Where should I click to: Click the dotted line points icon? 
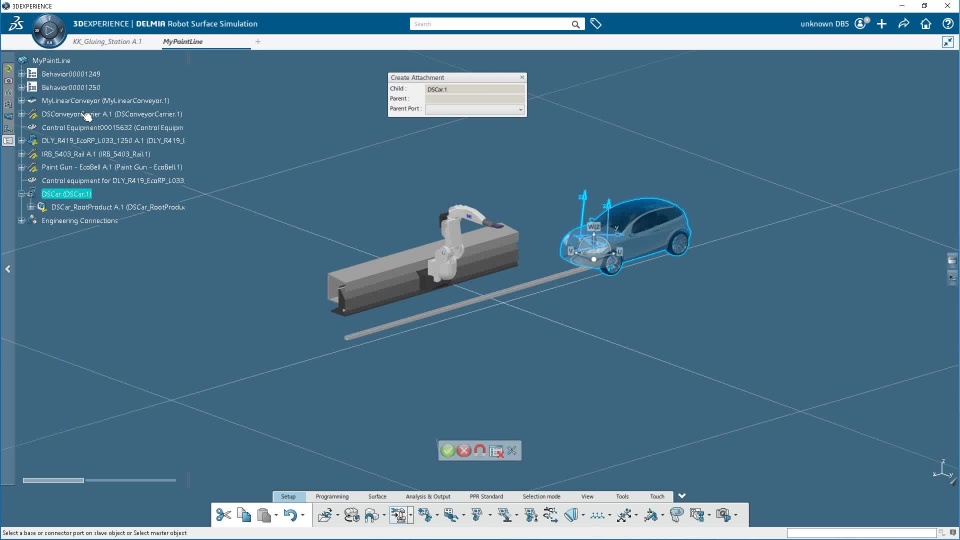[597, 515]
